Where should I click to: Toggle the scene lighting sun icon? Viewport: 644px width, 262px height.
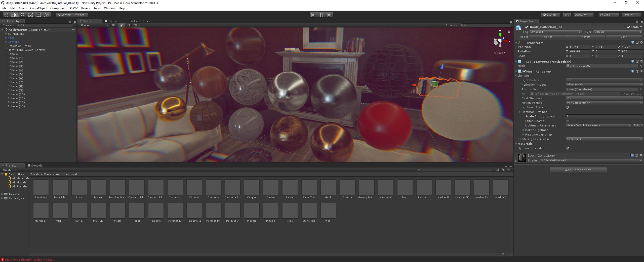(122, 25)
